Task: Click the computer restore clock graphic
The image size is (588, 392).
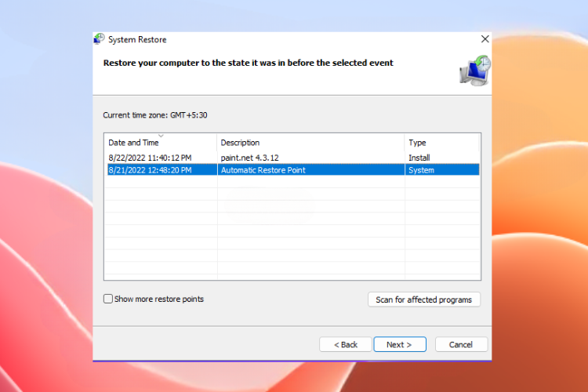Action: (475, 71)
